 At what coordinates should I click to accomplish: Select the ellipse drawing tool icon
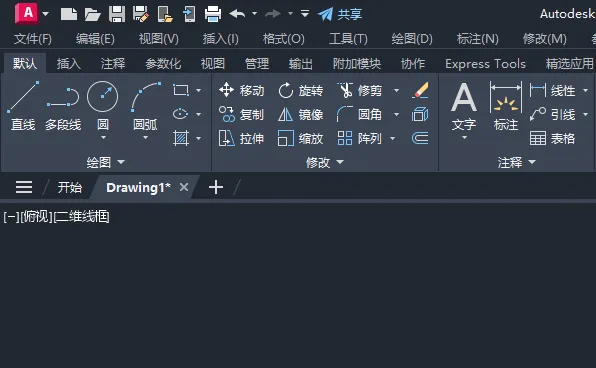point(181,114)
